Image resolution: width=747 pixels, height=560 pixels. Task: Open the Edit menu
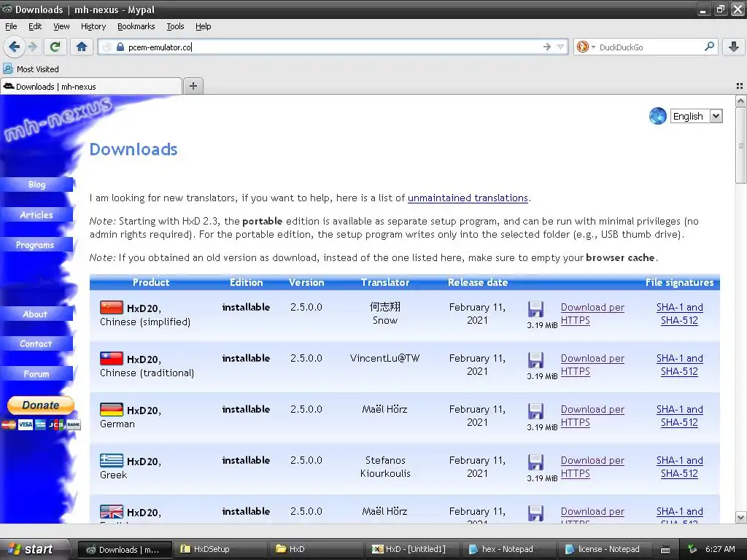point(35,26)
